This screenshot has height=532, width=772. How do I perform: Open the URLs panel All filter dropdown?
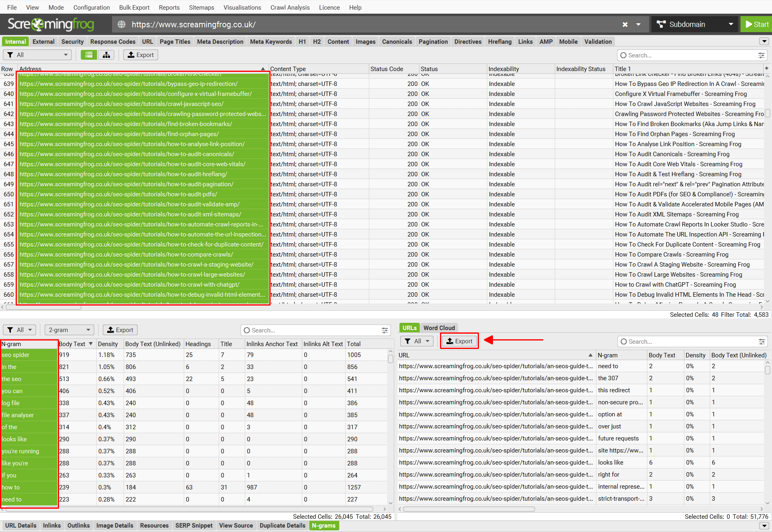point(417,341)
